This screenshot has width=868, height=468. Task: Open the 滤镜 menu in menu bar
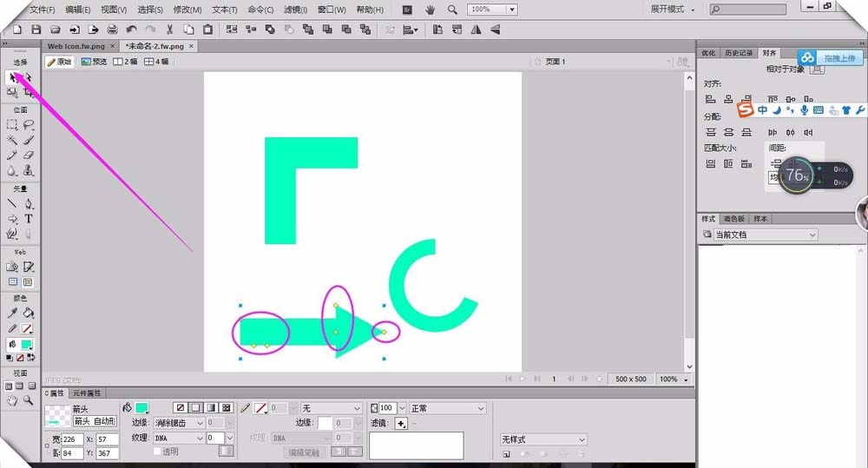point(298,10)
